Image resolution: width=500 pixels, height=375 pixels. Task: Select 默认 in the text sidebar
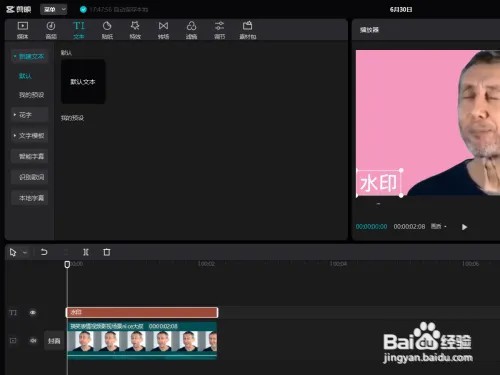click(x=25, y=76)
